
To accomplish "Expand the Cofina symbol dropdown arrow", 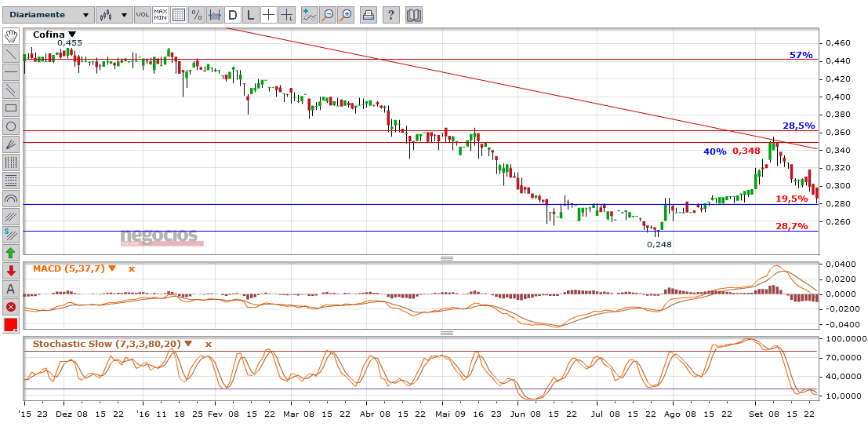I will coord(72,35).
